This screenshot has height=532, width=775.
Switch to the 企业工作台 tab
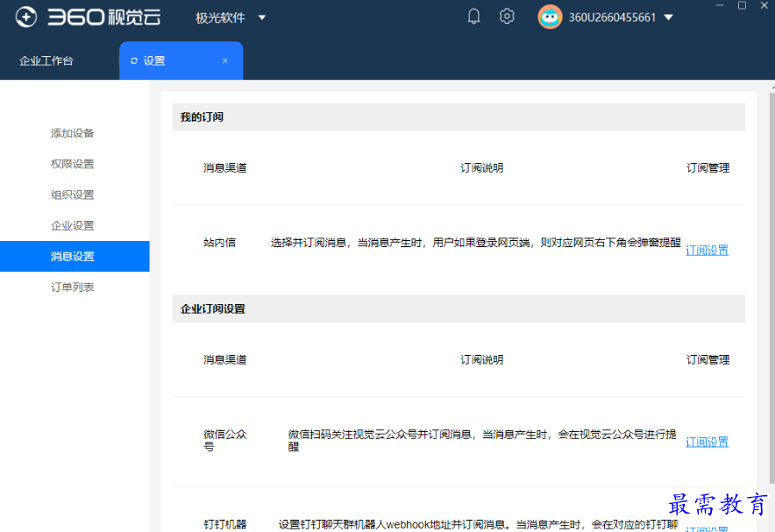(x=46, y=60)
